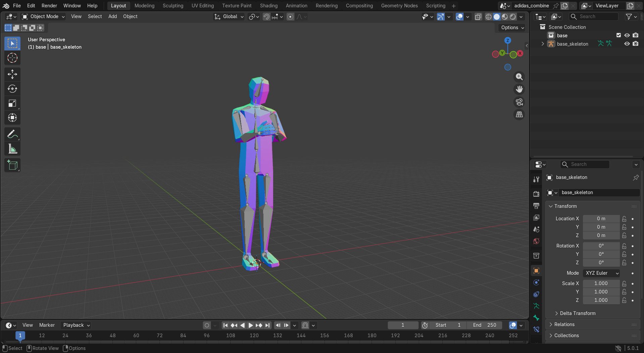Switch to the Shading workspace tab
Image resolution: width=644 pixels, height=353 pixels.
coord(269,6)
